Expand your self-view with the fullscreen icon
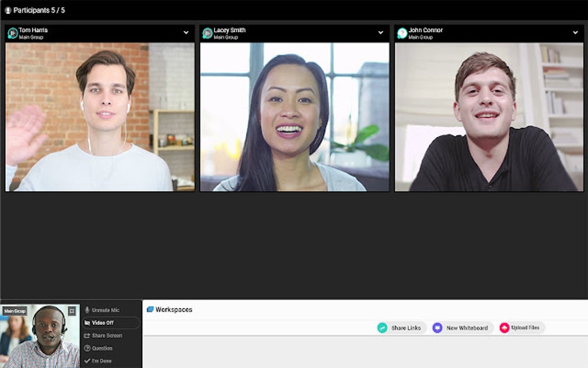Image resolution: width=588 pixels, height=368 pixels. (x=73, y=310)
